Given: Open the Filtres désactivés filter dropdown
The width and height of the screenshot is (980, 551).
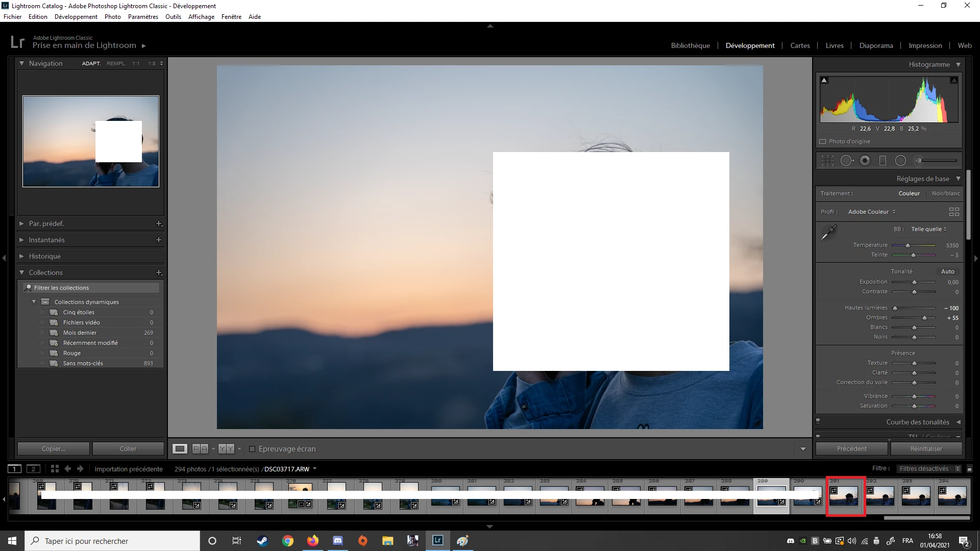Looking at the screenshot, I should pyautogui.click(x=929, y=469).
